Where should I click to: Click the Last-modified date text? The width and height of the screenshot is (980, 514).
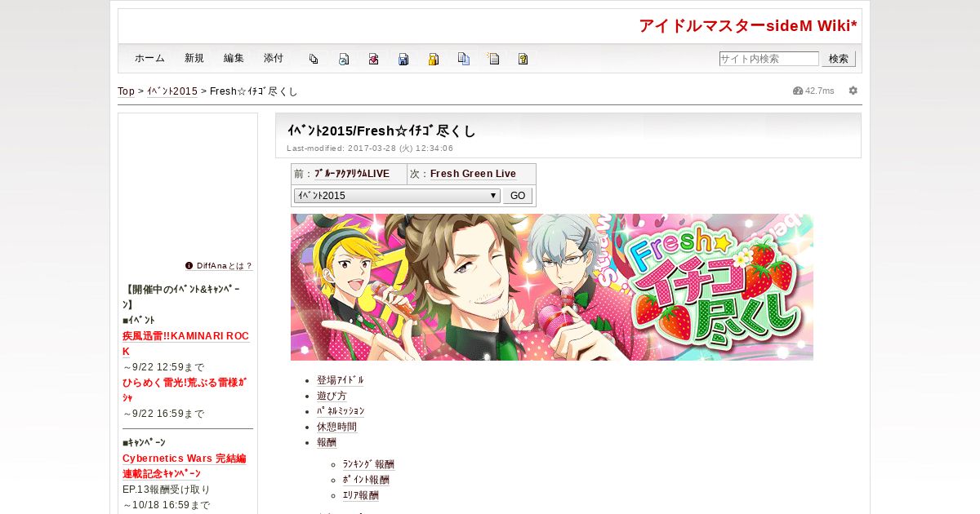(x=370, y=148)
